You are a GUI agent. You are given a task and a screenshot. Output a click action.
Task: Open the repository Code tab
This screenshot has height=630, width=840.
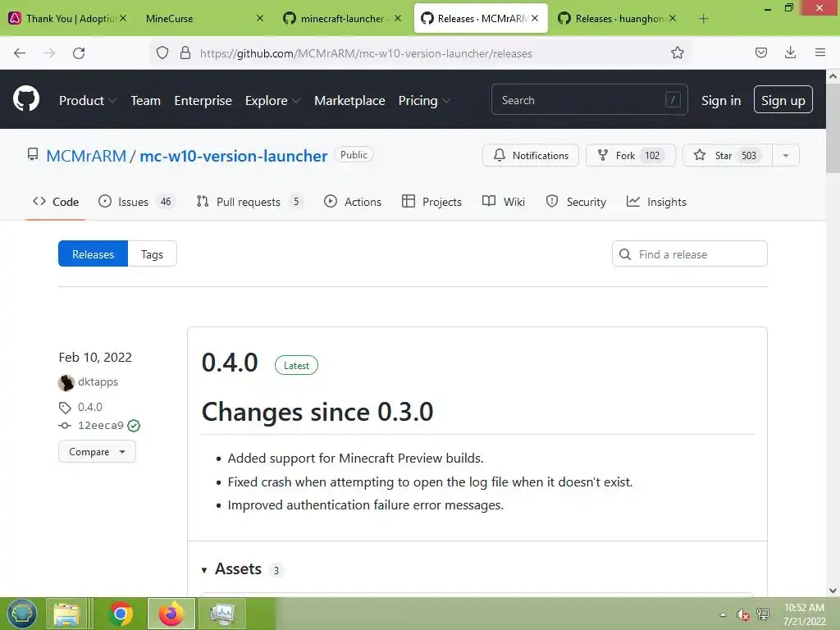[56, 202]
